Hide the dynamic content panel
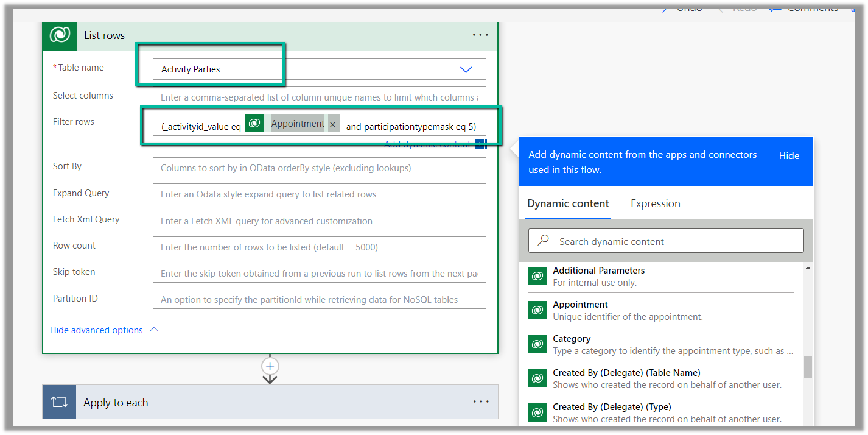Viewport: 868px width, 435px height. click(x=789, y=156)
